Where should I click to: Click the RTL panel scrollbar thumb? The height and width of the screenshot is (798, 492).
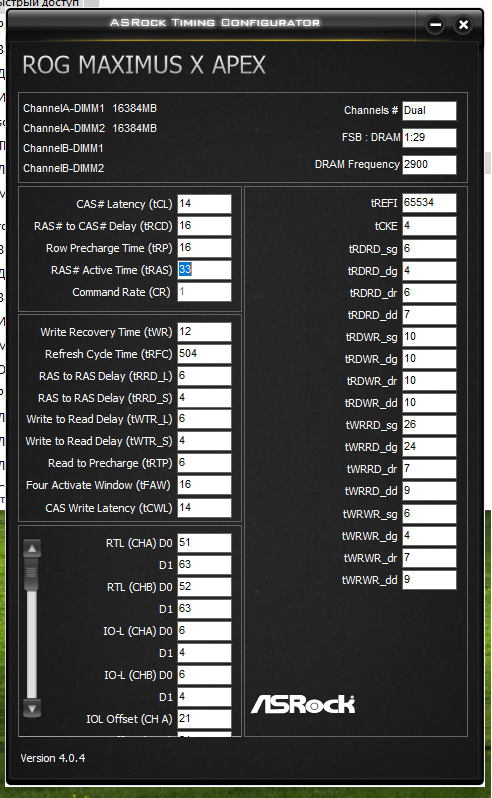pos(32,574)
